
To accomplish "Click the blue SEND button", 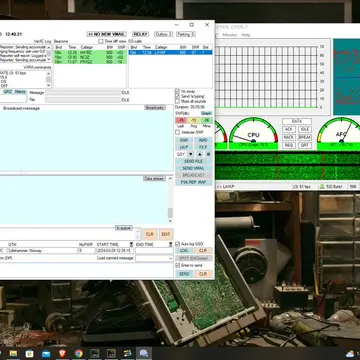I will (184, 274).
